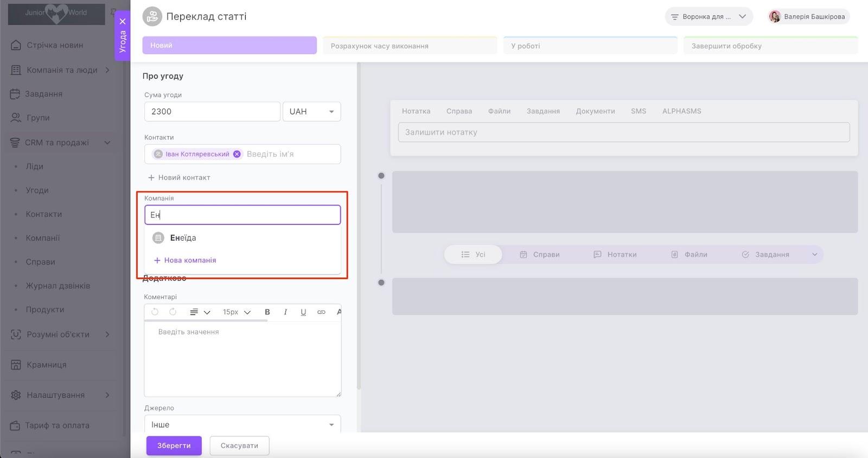Screen dimensions: 868x458
Task: Open the Джерело source dropdown
Action: point(242,424)
